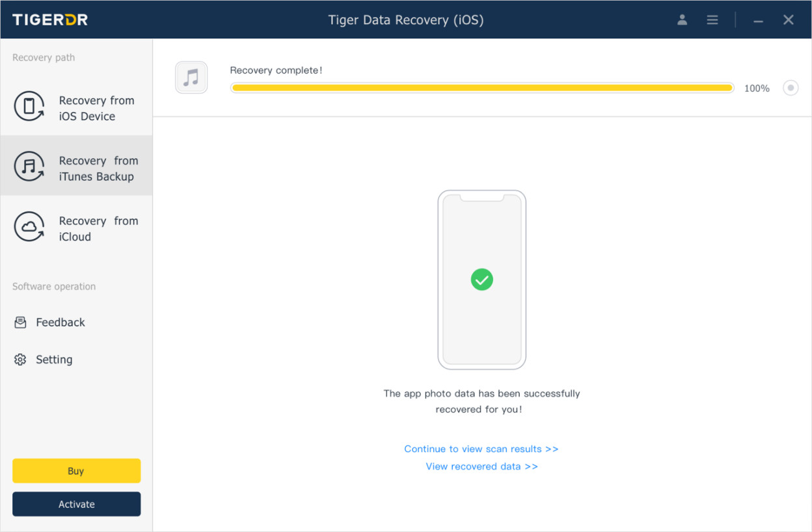
Task: Click the Recovery path heading
Action: pos(44,57)
